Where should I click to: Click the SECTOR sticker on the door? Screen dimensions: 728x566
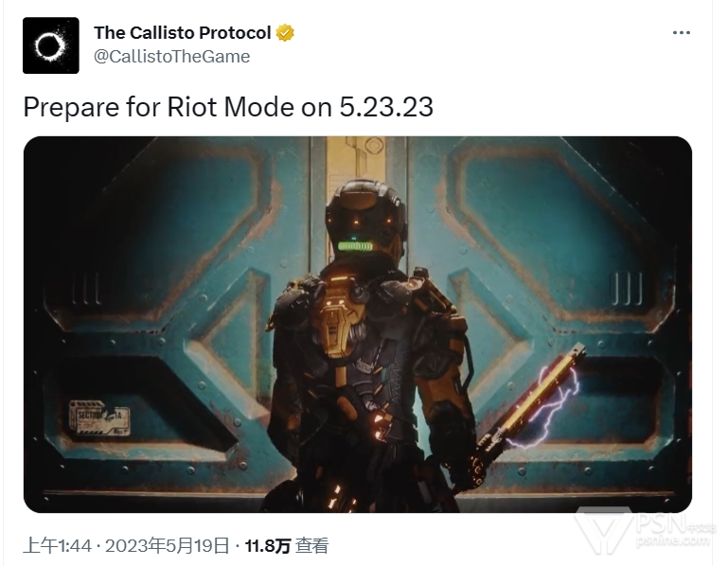coord(99,418)
